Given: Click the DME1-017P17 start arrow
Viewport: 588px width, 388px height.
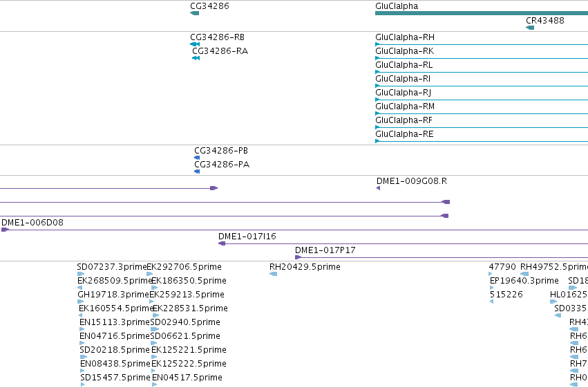Looking at the screenshot, I should coord(298,257).
